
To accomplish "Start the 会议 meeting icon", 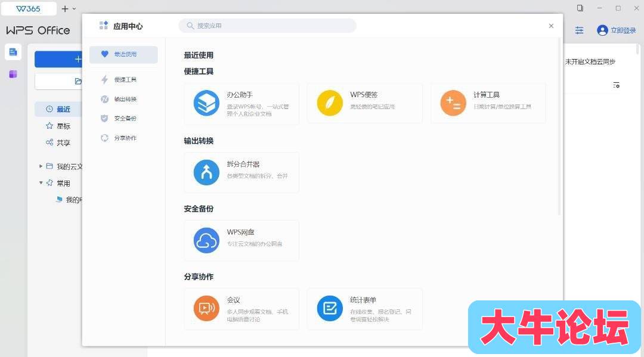I will coord(206,308).
